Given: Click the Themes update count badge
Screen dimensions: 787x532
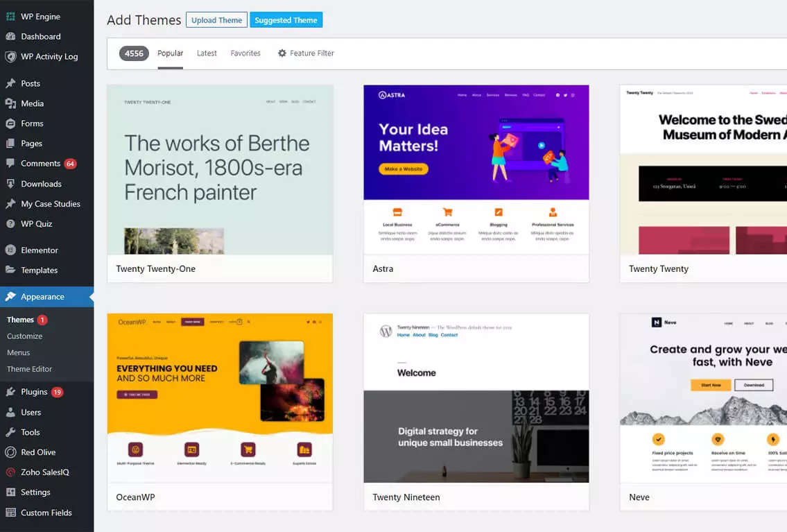Looking at the screenshot, I should click(43, 320).
